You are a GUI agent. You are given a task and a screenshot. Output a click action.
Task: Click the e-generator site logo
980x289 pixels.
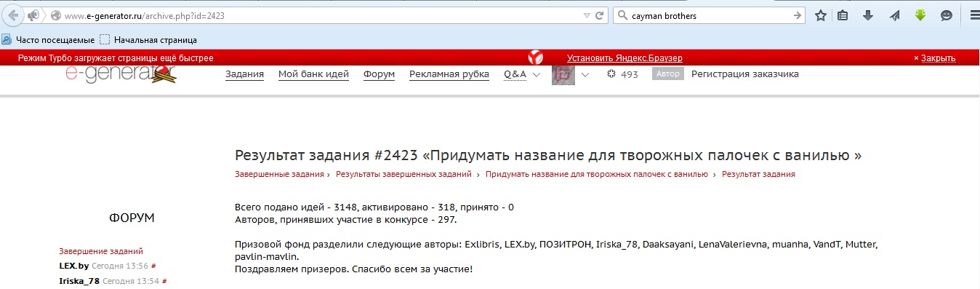[121, 74]
